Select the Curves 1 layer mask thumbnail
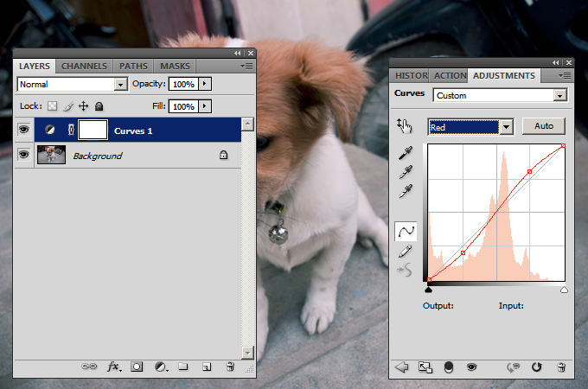The image size is (588, 389). click(93, 130)
